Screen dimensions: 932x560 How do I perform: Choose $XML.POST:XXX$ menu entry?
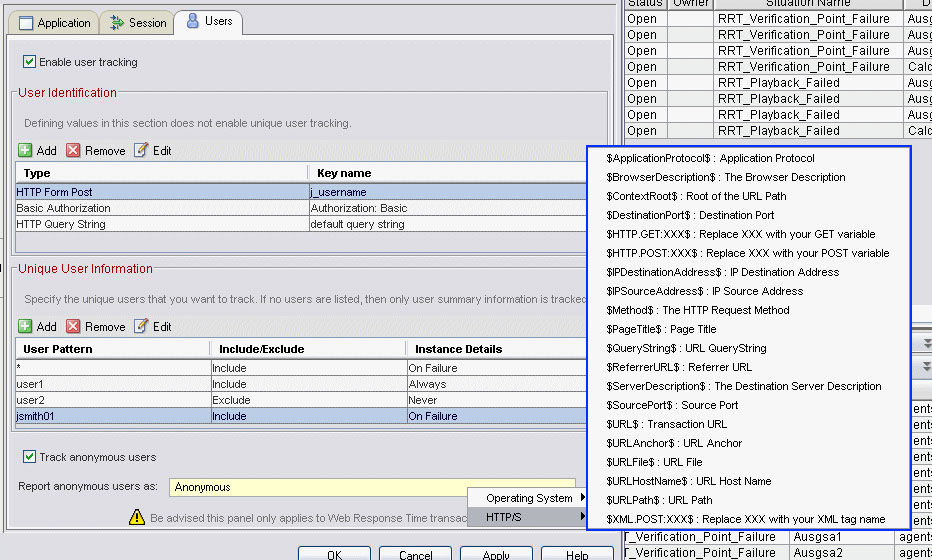[749, 520]
